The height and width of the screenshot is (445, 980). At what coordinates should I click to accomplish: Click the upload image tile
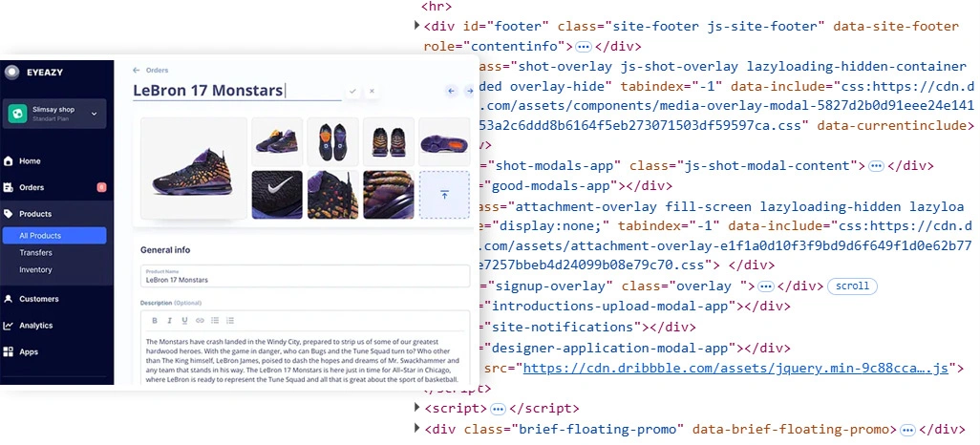444,195
